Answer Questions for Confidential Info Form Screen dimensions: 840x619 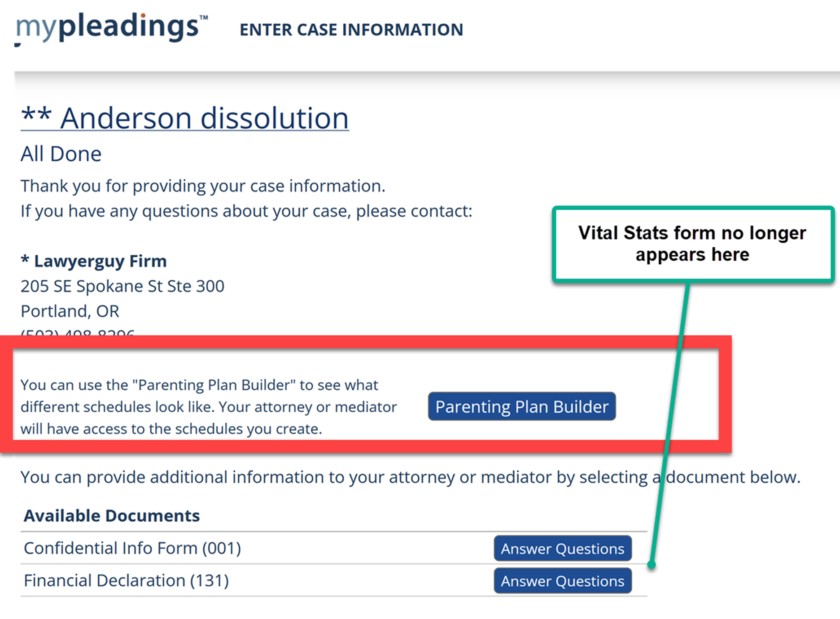pos(562,548)
